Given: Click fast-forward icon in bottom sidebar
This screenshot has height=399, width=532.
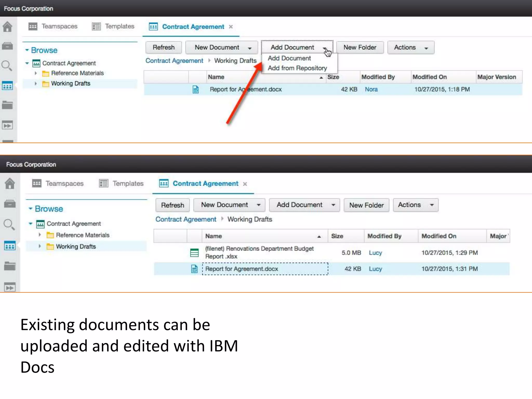Looking at the screenshot, I should pyautogui.click(x=10, y=288).
